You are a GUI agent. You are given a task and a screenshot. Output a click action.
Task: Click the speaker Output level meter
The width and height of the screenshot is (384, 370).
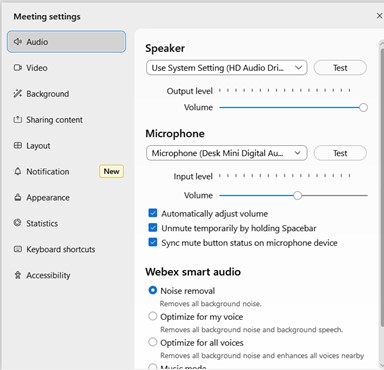click(285, 90)
